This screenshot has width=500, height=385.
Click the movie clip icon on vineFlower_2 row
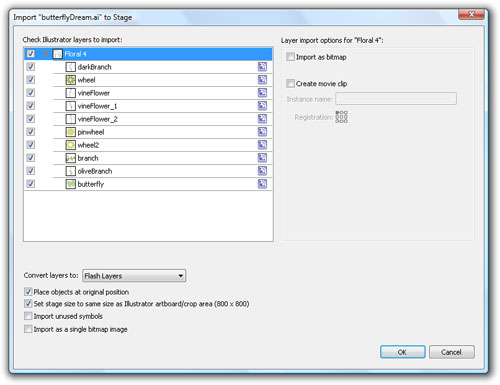[262, 119]
